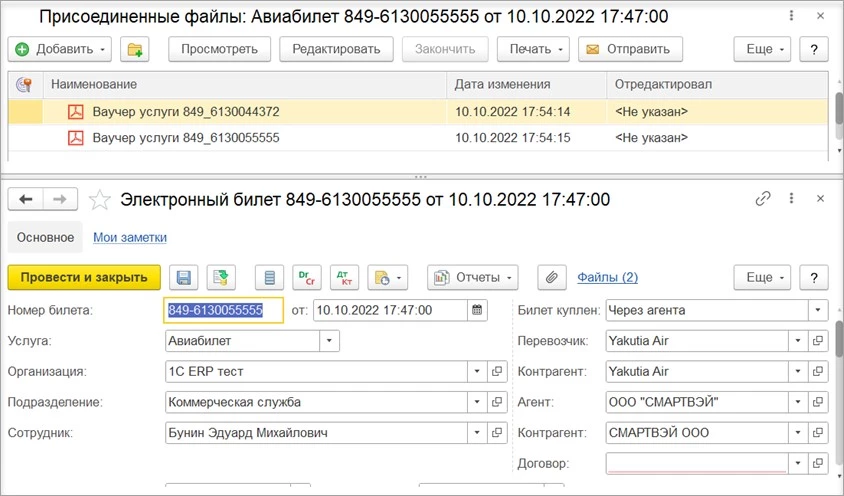844x496 pixels.
Task: Click the paperclip attachments icon
Action: coord(552,277)
